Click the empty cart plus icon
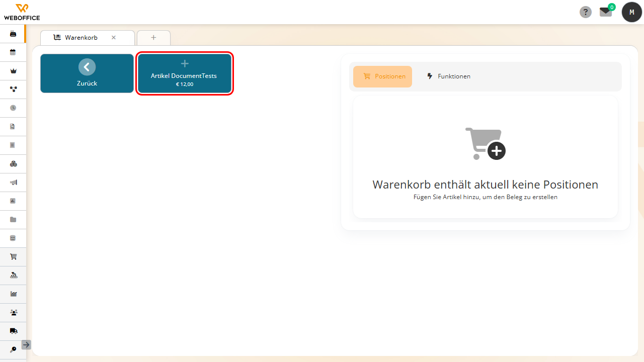Screen dimensions: 644x362 [x=486, y=144]
